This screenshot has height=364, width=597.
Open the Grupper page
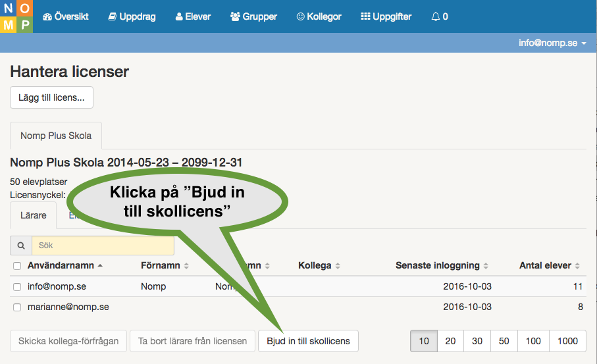(x=253, y=16)
